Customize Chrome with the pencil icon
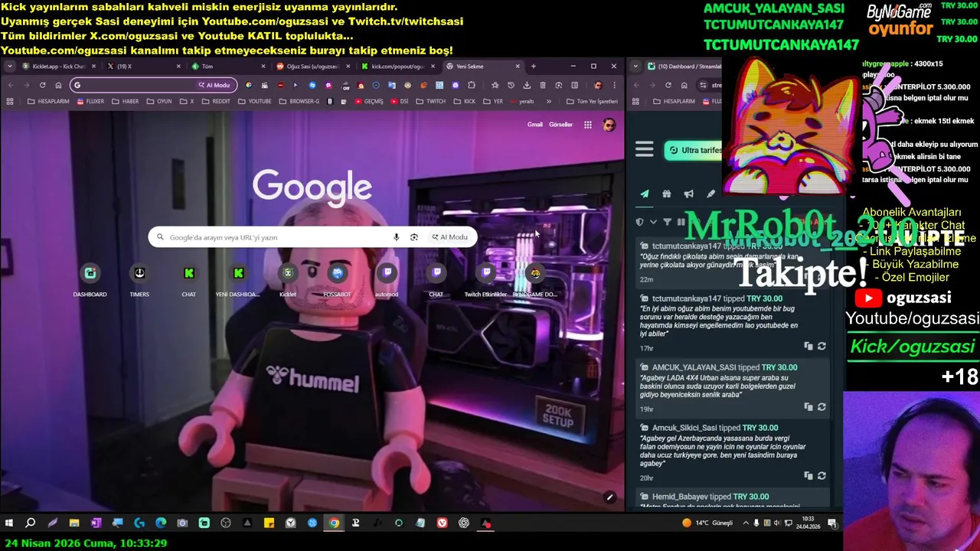Image resolution: width=980 pixels, height=551 pixels. coord(610,497)
